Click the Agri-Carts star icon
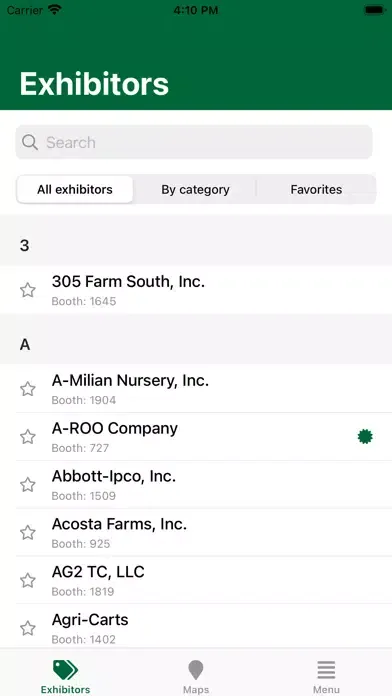392x696 pixels. point(28,628)
